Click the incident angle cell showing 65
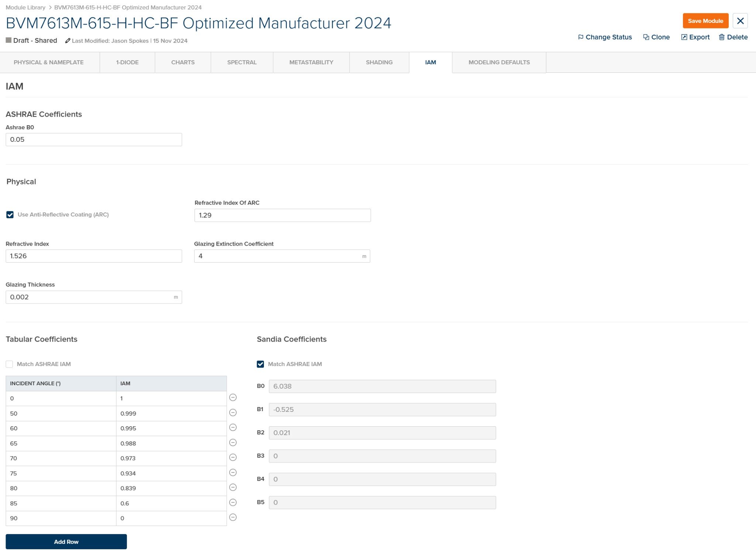This screenshot has width=756, height=560. tap(61, 444)
